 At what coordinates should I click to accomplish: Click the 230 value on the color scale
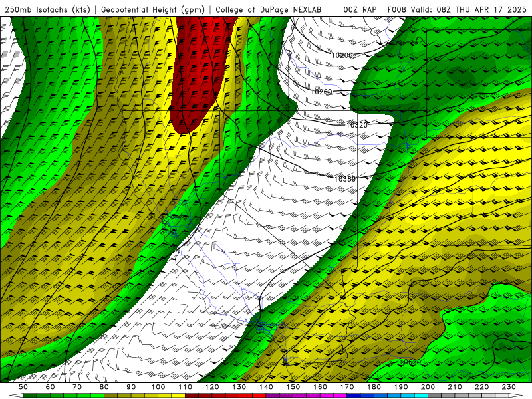coord(509,387)
